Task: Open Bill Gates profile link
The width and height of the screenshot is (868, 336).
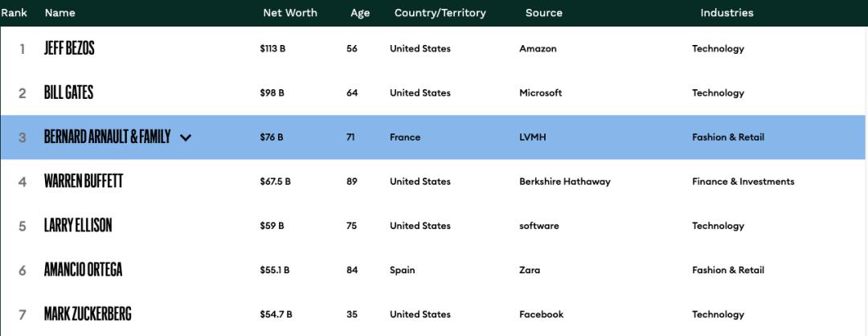Action: click(68, 92)
